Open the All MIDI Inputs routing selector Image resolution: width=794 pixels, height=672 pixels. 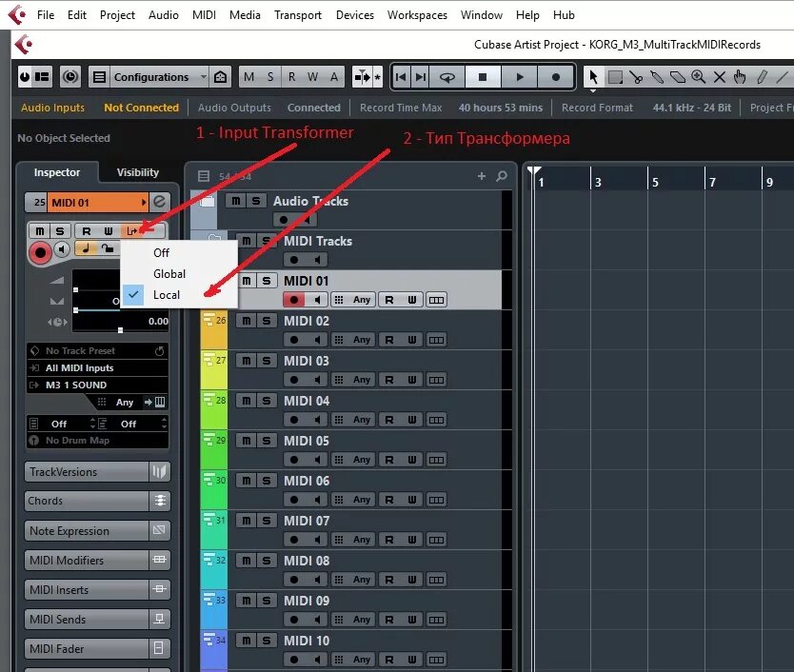pyautogui.click(x=97, y=367)
